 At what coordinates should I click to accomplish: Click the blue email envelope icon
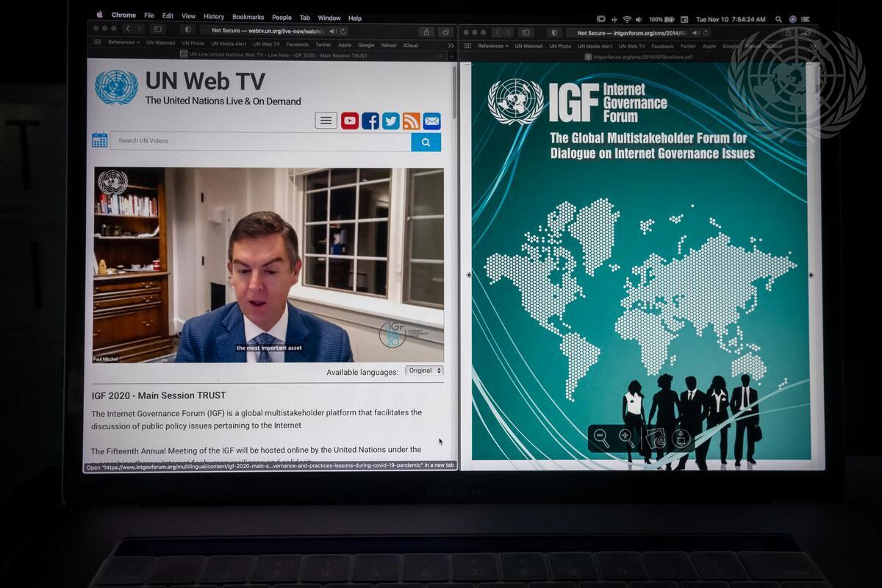pyautogui.click(x=432, y=121)
